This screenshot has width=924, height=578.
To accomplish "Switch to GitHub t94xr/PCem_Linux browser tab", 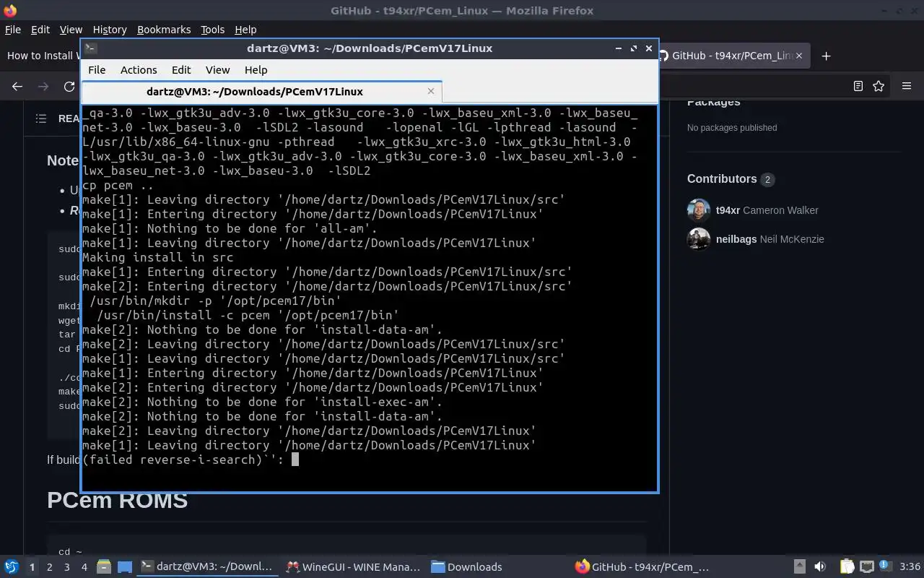I will tap(733, 56).
